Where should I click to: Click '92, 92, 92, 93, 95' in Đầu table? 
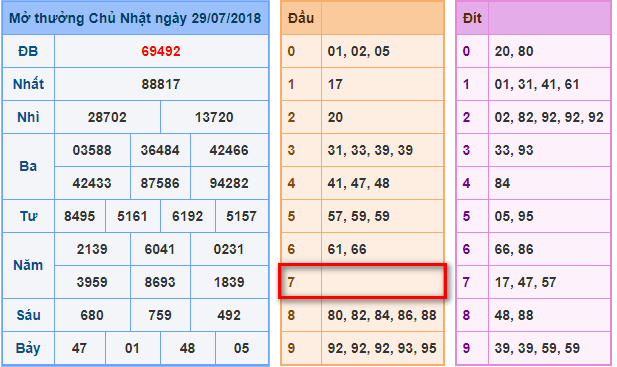point(382,349)
